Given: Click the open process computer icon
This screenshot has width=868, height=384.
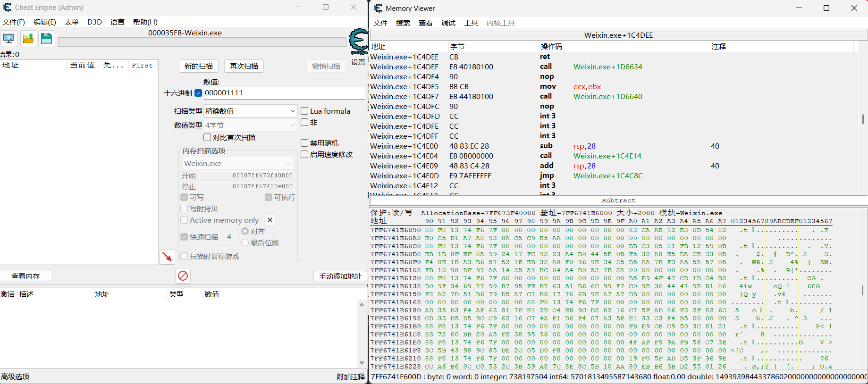Looking at the screenshot, I should 9,39.
